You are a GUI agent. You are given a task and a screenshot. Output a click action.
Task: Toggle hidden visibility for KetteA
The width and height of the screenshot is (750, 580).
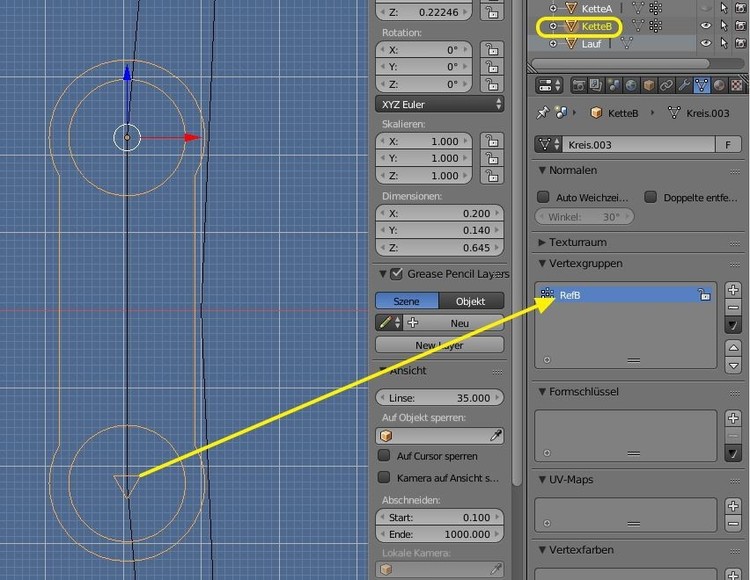pos(706,8)
